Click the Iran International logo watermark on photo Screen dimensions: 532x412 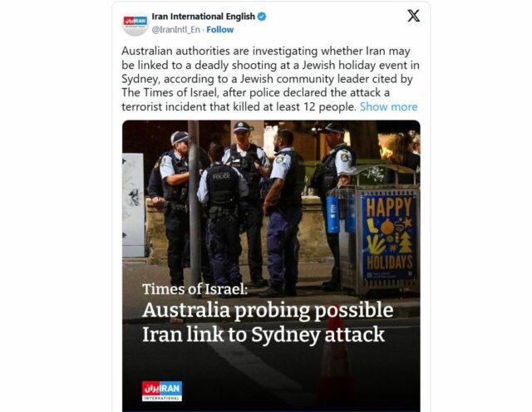162,391
